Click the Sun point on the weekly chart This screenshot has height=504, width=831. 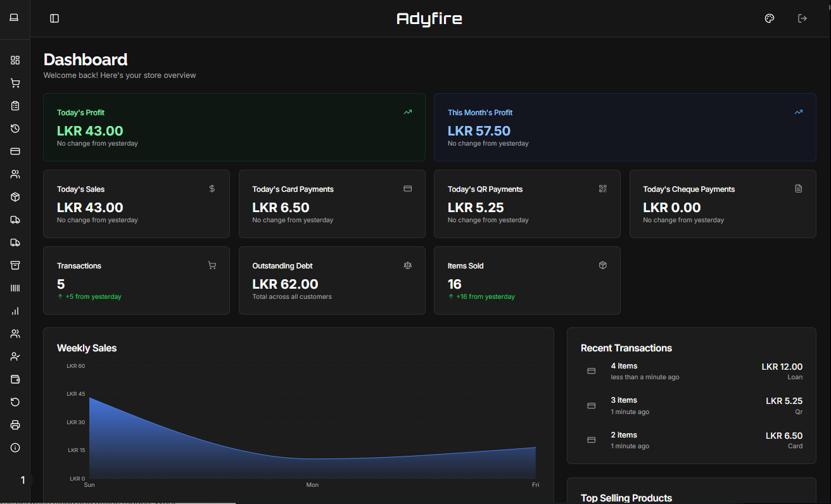[x=89, y=398]
